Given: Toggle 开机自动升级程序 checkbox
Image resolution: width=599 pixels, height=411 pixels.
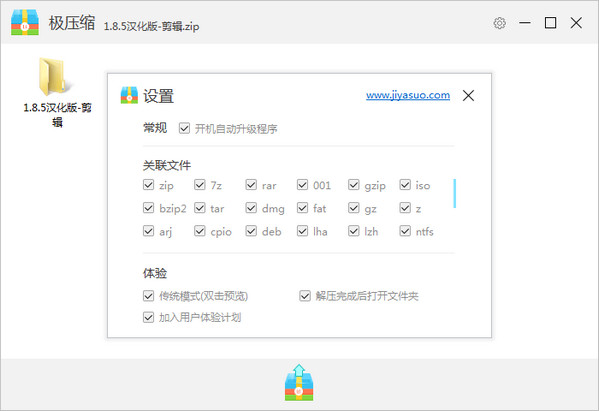Looking at the screenshot, I should click(x=184, y=128).
